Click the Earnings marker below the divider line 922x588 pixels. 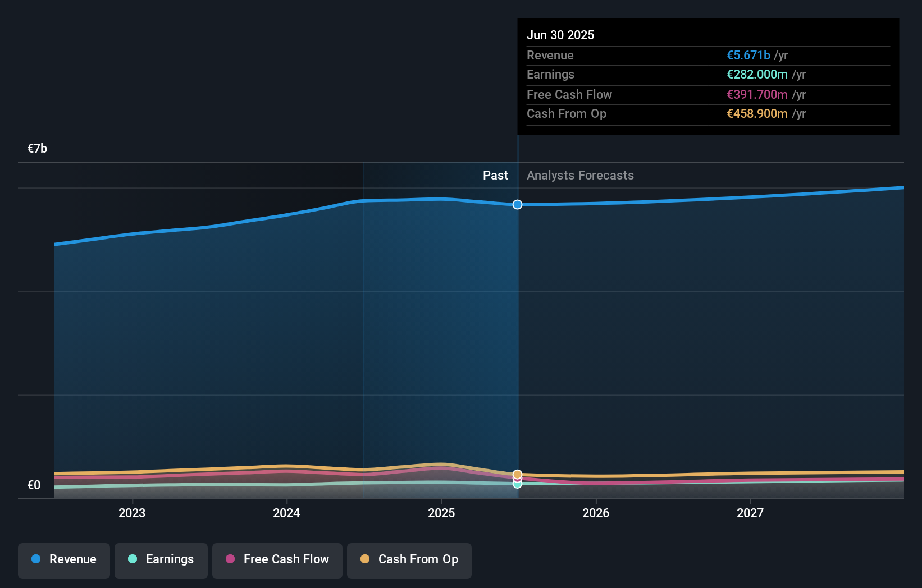tap(517, 484)
